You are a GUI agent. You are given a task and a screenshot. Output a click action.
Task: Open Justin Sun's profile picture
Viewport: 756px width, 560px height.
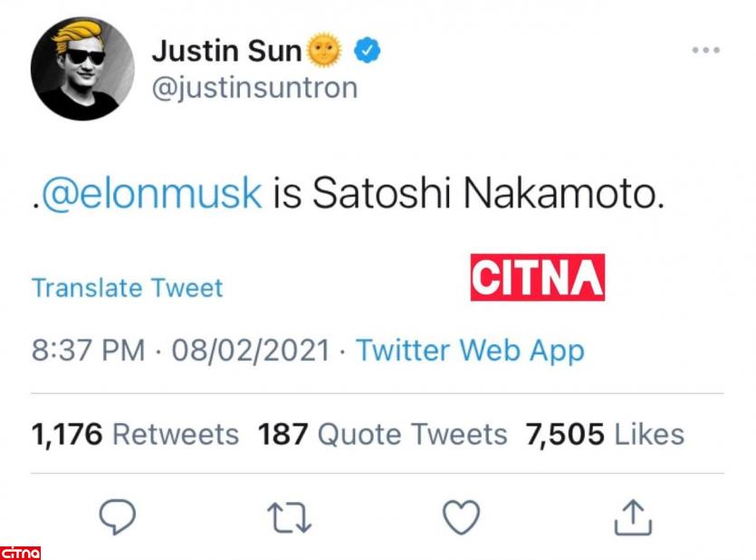82,68
